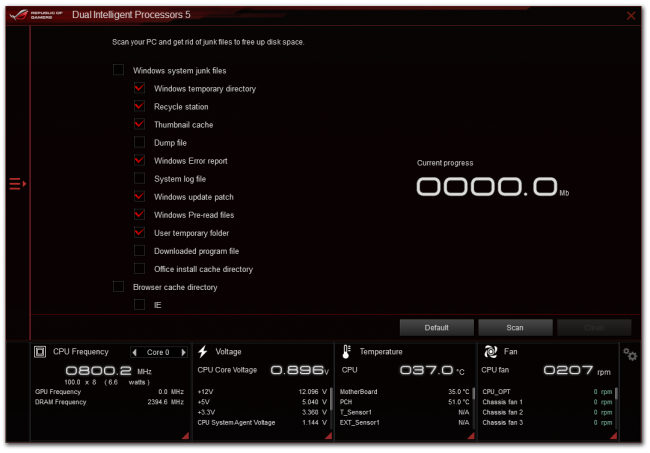Viewport: 650px width, 453px height.
Task: Click the Fan panel scrollbar
Action: click(x=616, y=393)
